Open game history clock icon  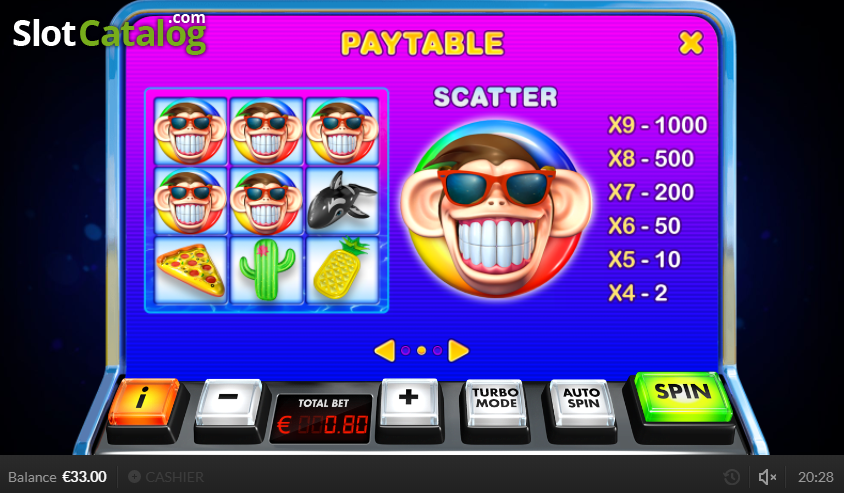pyautogui.click(x=732, y=477)
